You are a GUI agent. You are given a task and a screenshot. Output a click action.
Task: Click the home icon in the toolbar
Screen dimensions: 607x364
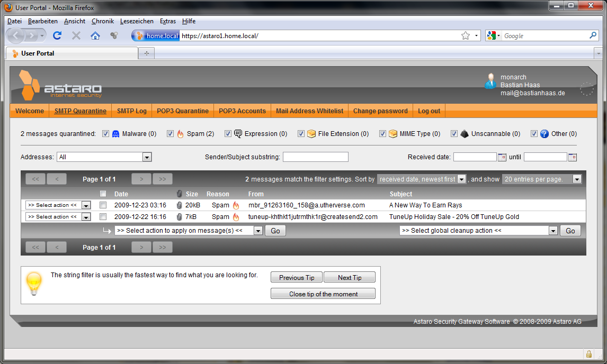pos(95,35)
